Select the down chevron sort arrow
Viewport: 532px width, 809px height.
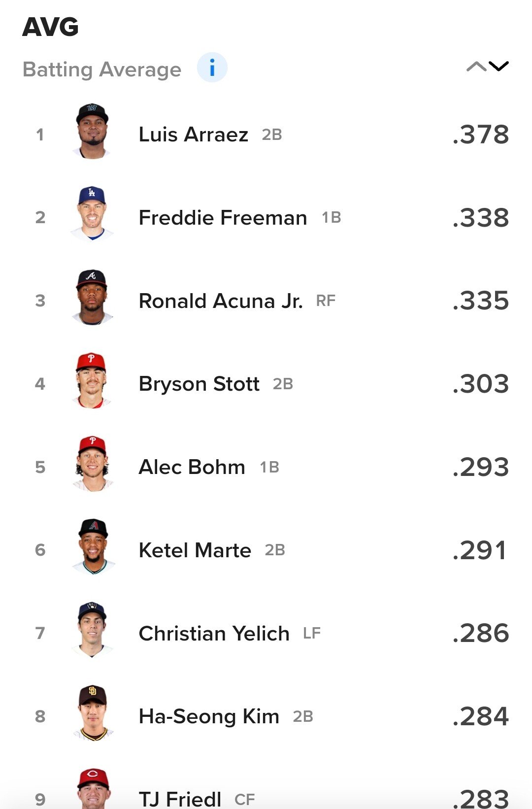tap(499, 67)
